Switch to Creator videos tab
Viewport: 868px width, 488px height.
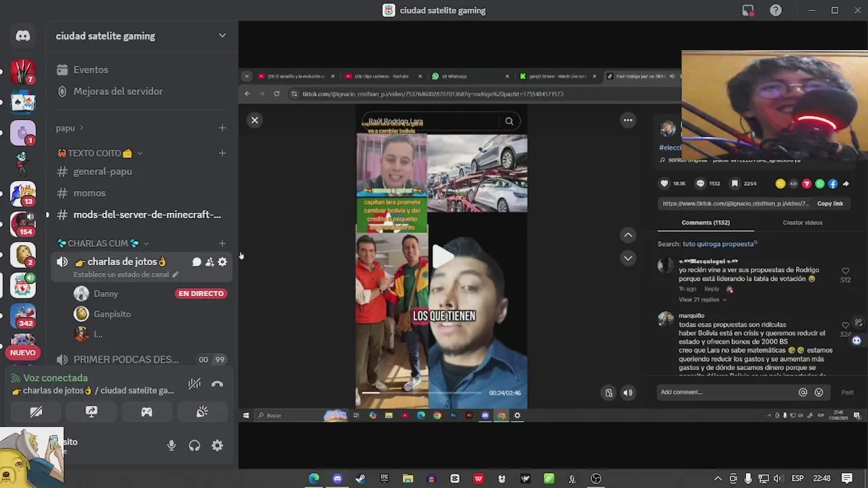tap(803, 222)
